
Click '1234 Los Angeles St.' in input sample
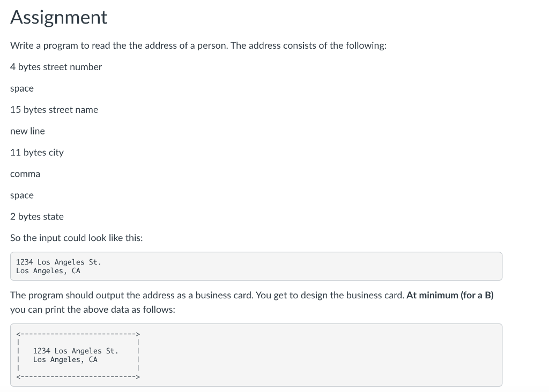pos(58,262)
